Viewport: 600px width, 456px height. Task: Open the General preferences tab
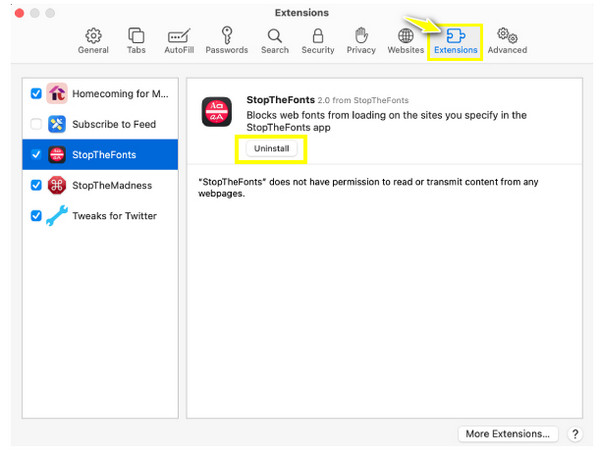point(93,41)
